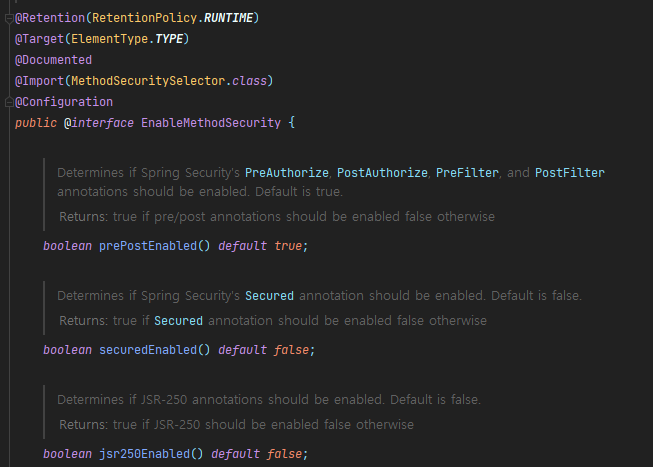This screenshot has width=653, height=467.
Task: Collapse the annotation block at @Retention fold marker
Action: pyautogui.click(x=9, y=18)
